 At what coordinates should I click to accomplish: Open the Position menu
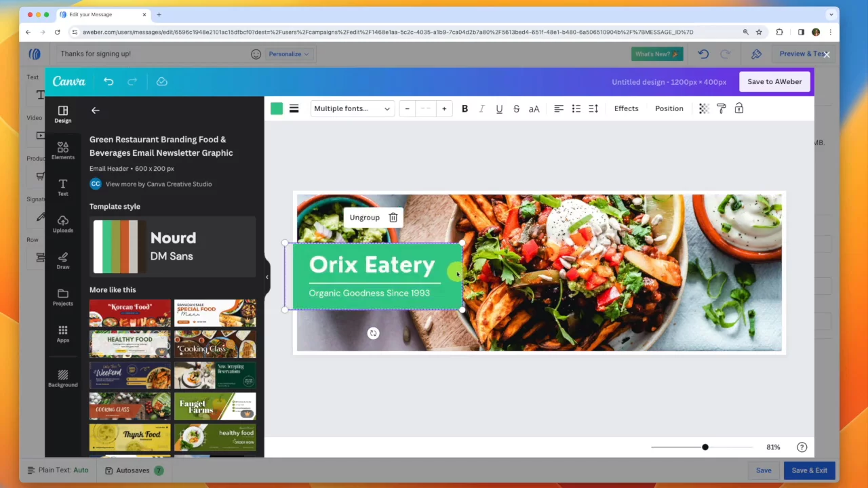point(669,108)
